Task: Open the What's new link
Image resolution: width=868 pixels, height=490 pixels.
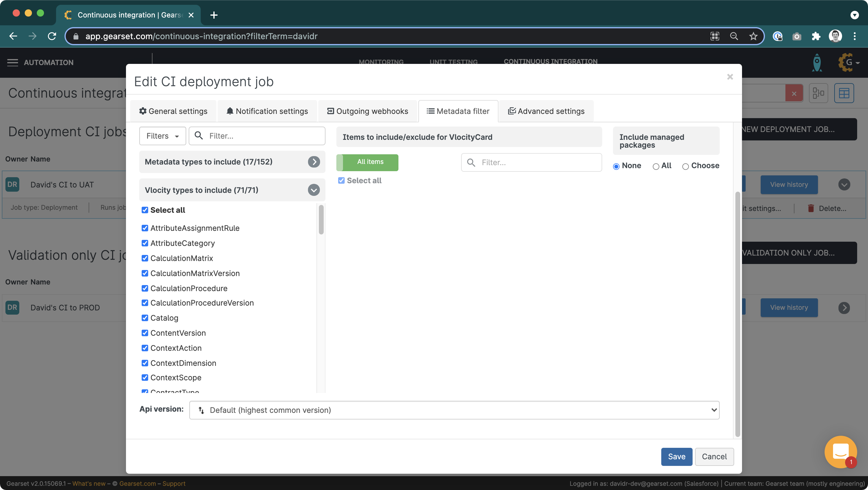Action: (89, 484)
